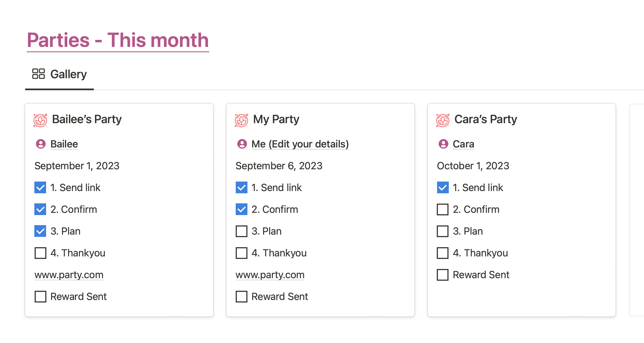Click the lotus icon beside Bailee's Party
The image size is (644, 343).
[x=40, y=120]
